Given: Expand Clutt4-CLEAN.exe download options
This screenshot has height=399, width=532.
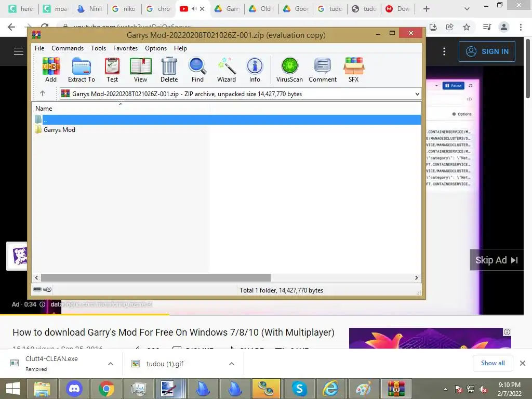Looking at the screenshot, I should [x=111, y=364].
